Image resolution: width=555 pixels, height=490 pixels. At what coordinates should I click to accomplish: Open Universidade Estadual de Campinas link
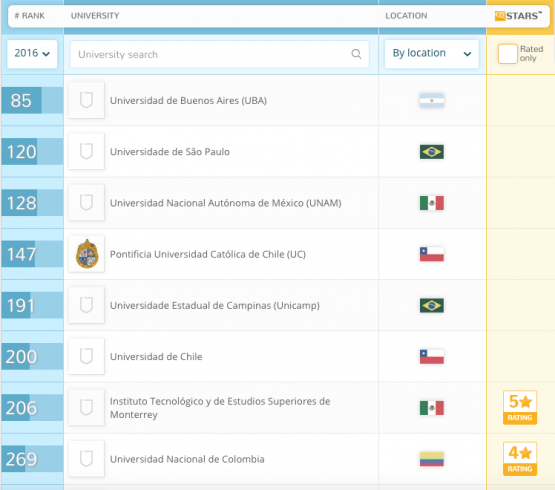pyautogui.click(x=215, y=305)
